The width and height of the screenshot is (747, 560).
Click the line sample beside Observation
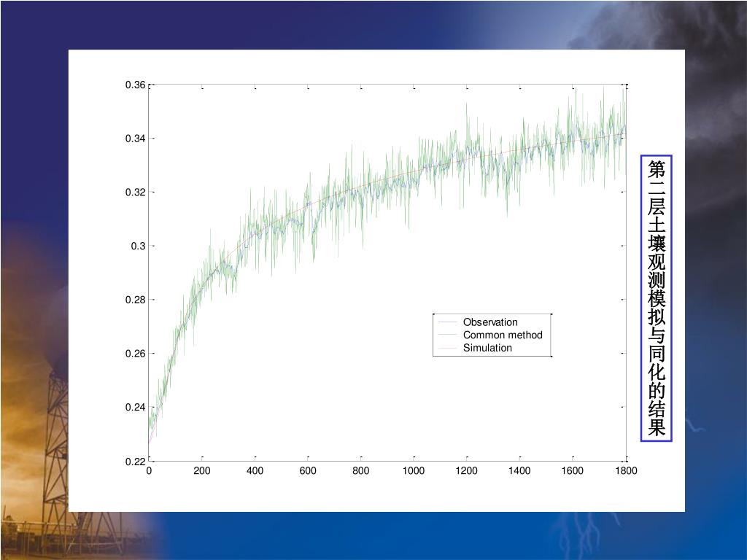[447, 322]
